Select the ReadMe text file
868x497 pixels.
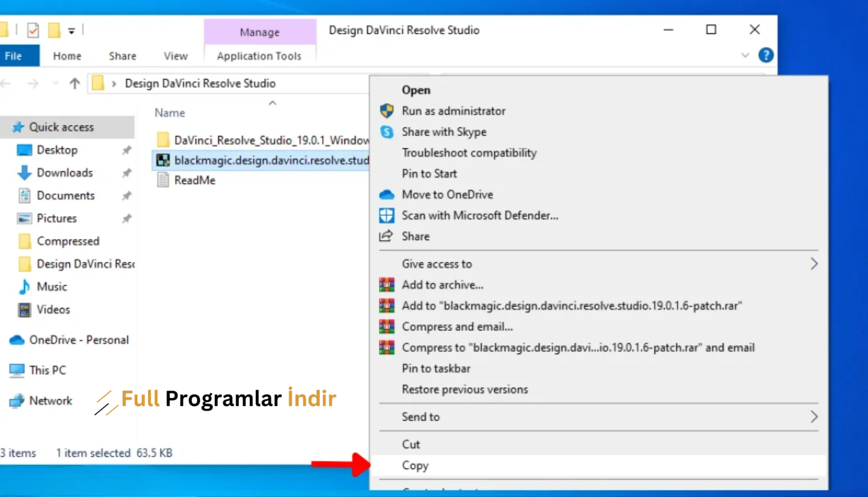186,180
